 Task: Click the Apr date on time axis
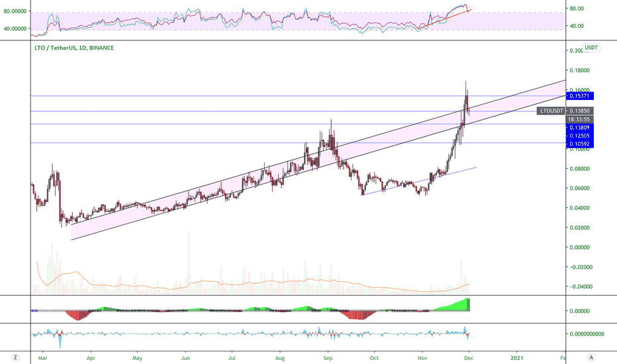tap(91, 358)
